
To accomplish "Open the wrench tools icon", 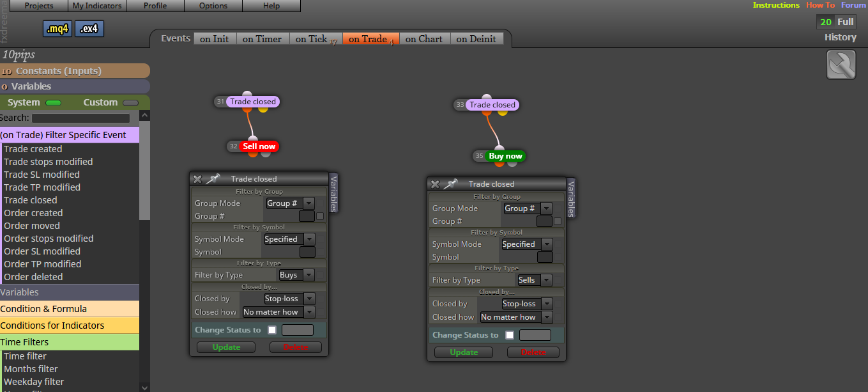I will [x=841, y=65].
